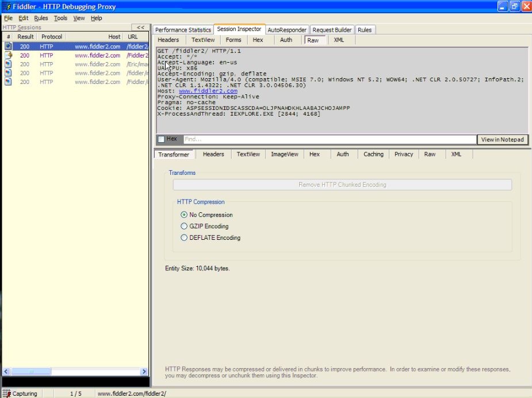Screen dimensions: 532x398
Task: Open the Help menu
Action: 97,18
